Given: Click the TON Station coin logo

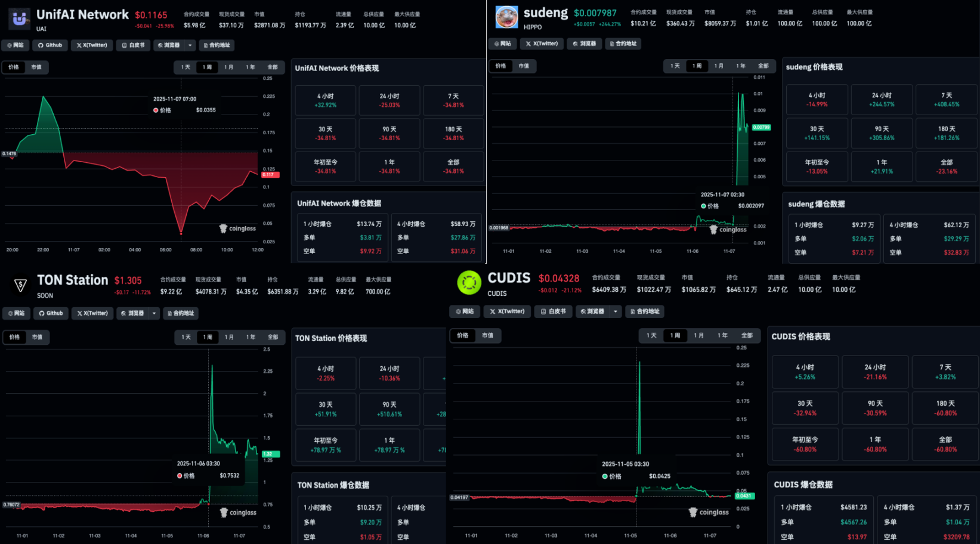Looking at the screenshot, I should [20, 286].
